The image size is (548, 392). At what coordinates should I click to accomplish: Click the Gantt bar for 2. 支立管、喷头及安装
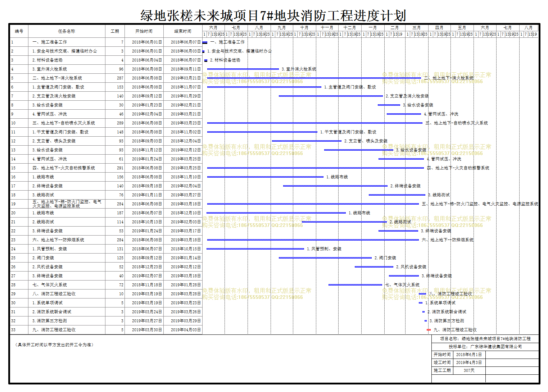click(x=307, y=141)
